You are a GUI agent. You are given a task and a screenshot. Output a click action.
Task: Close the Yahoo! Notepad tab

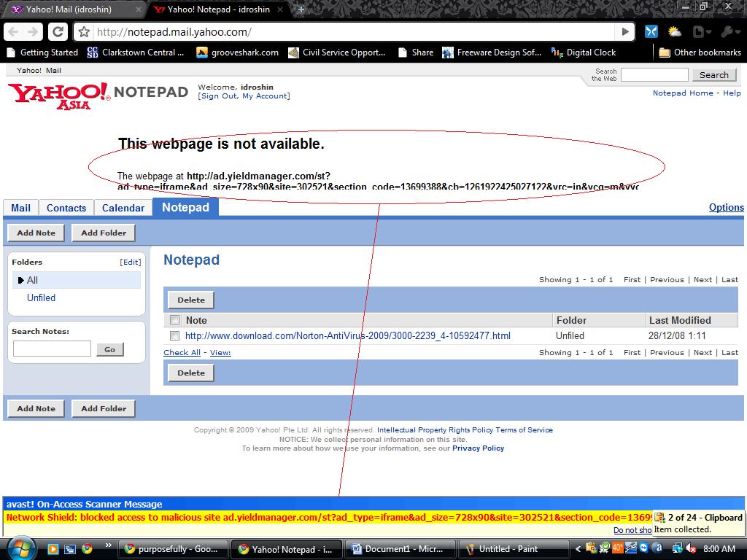280,9
